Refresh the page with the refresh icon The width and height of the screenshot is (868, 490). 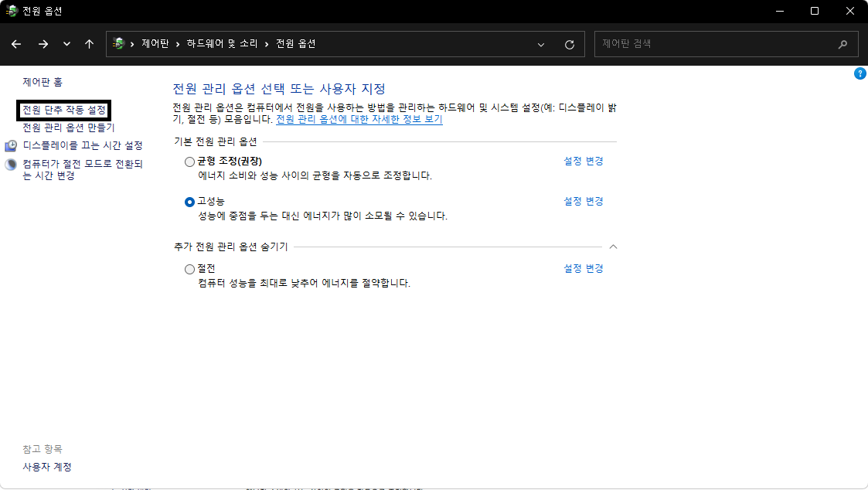pyautogui.click(x=570, y=44)
